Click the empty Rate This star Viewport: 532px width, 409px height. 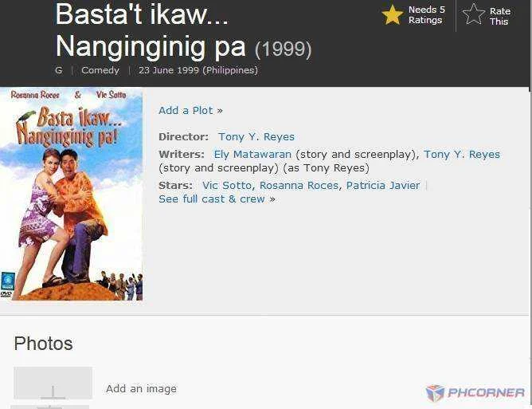[x=474, y=14]
